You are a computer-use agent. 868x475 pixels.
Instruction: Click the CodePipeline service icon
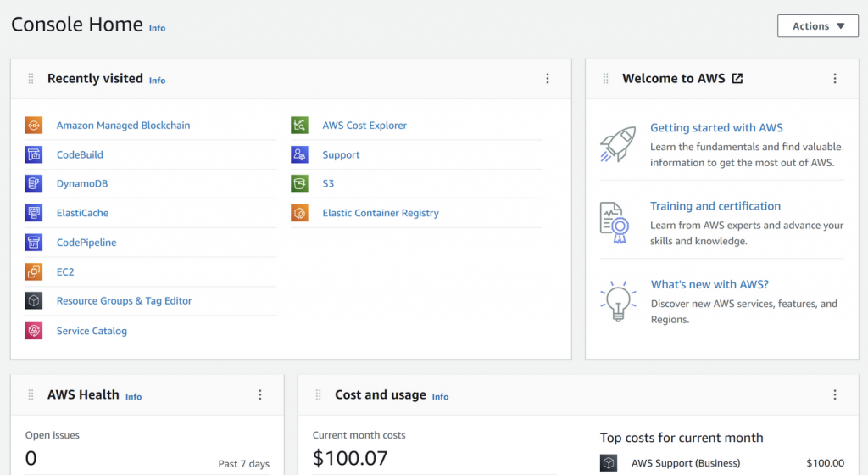34,242
